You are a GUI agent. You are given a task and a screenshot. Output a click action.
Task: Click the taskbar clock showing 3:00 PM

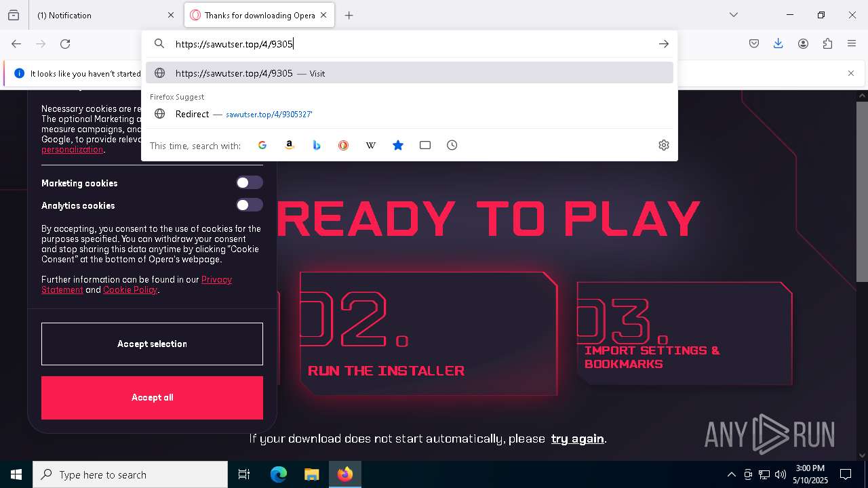pos(810,474)
